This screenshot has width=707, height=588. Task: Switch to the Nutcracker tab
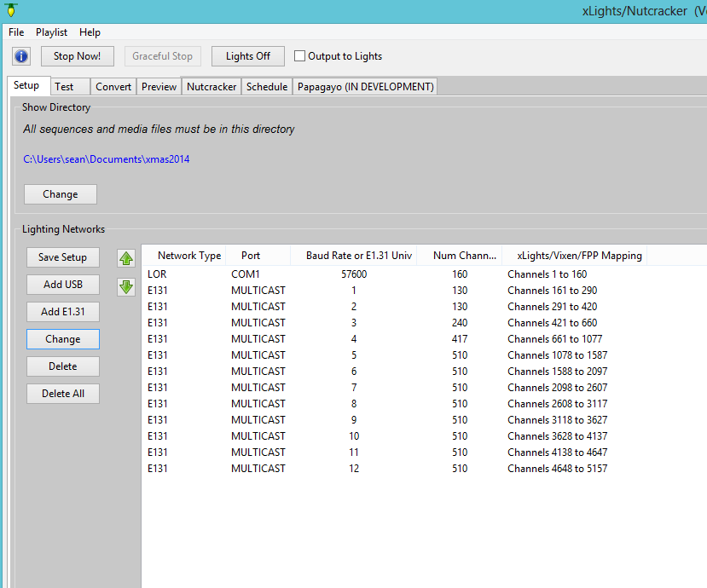pos(212,87)
